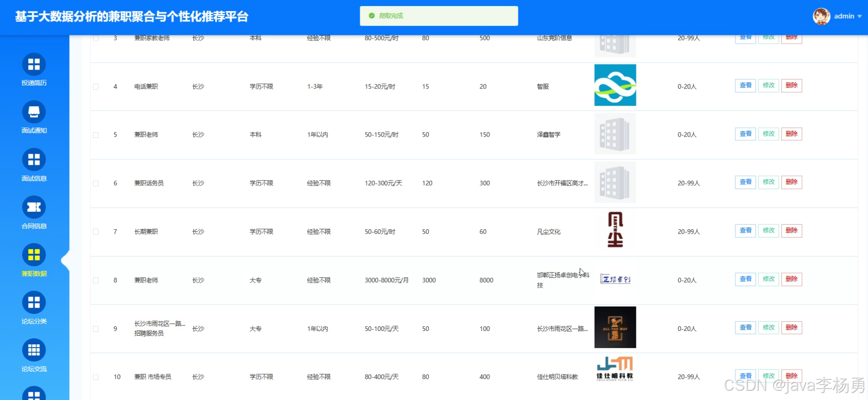868x400 pixels.
Task: Delete row 4 电话兼职 with 删除
Action: click(792, 86)
